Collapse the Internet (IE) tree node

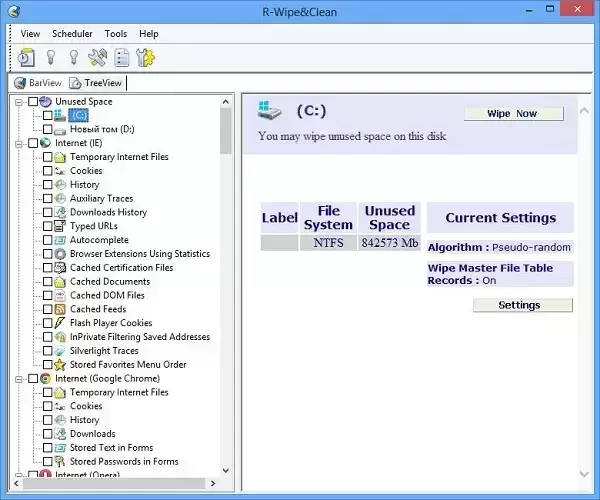[x=19, y=143]
